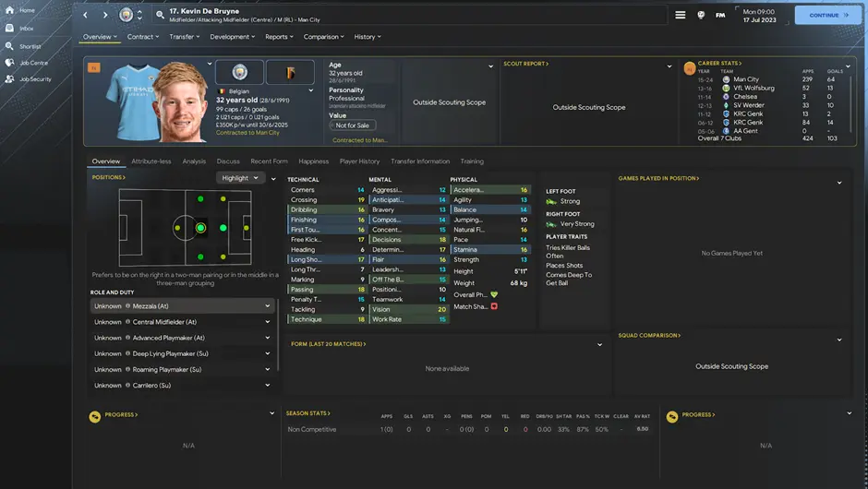Open the Squad Comparison link
This screenshot has width=868, height=489.
(649, 335)
